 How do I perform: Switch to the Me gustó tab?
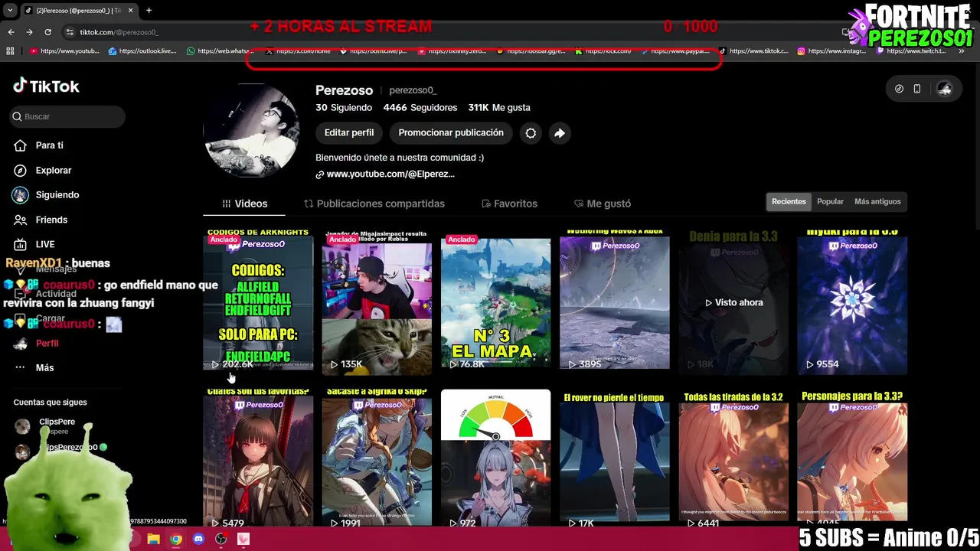pos(603,204)
